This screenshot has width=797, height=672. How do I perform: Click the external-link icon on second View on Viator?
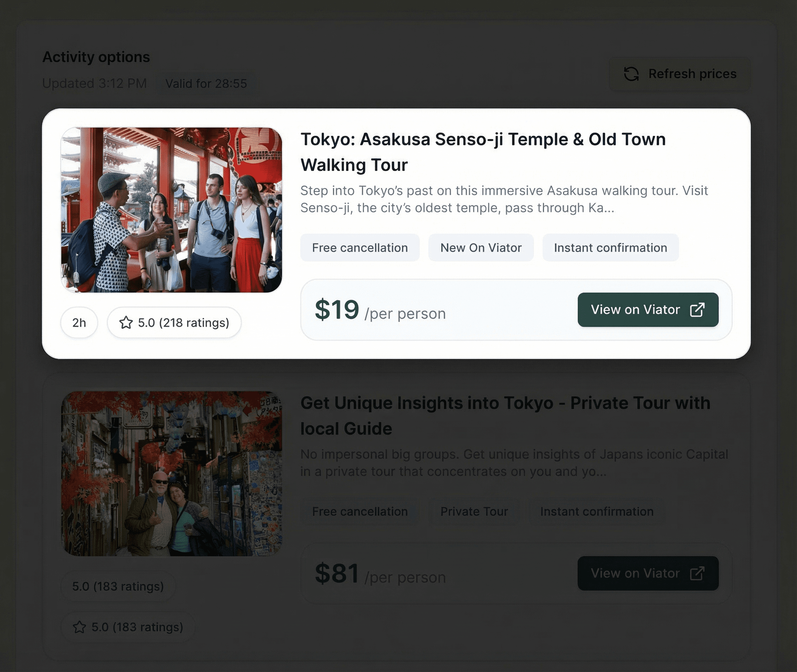[697, 573]
